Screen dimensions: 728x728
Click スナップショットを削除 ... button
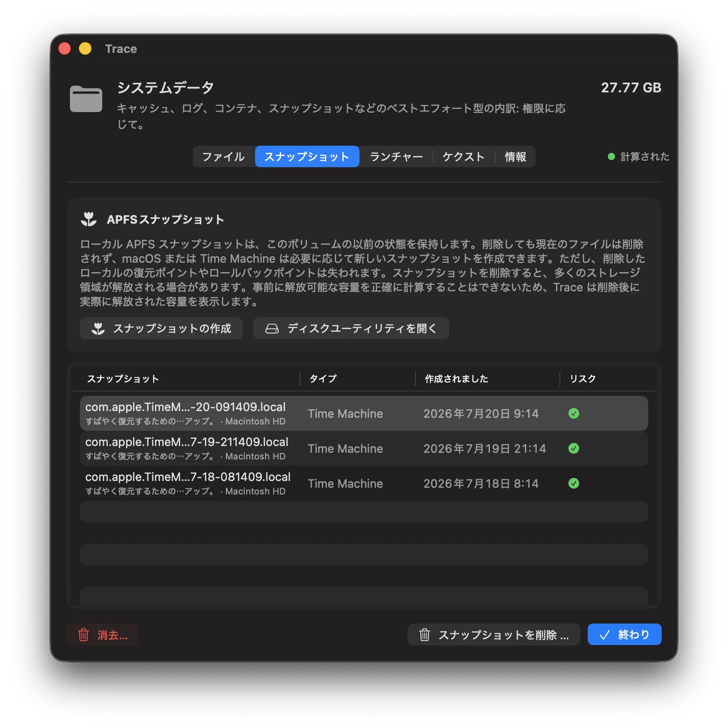[x=494, y=635]
